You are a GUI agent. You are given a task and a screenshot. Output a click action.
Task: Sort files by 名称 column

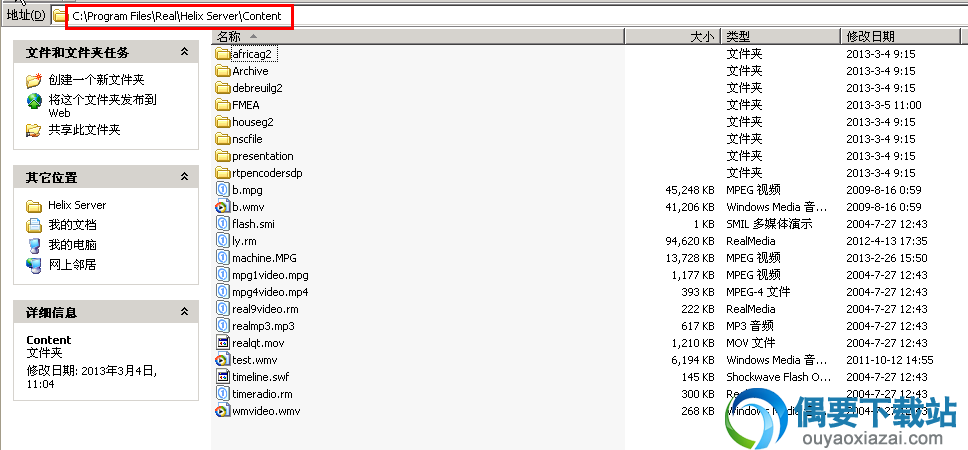coord(418,36)
